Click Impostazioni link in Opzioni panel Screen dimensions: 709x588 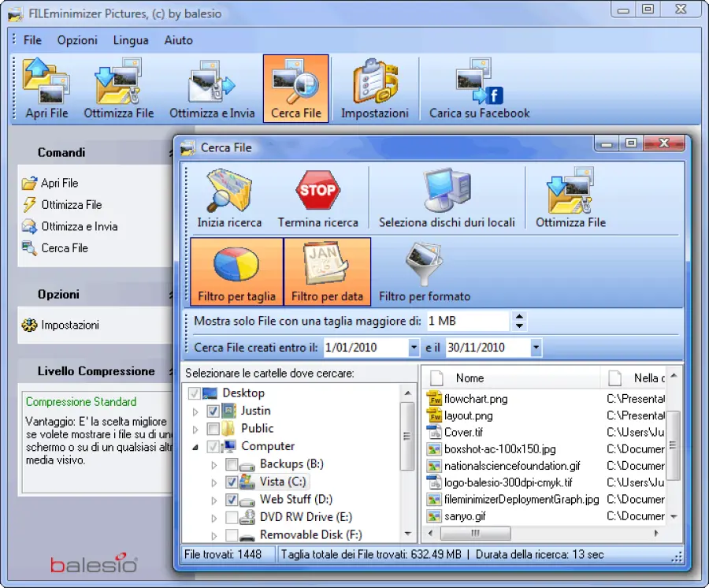[x=69, y=325]
